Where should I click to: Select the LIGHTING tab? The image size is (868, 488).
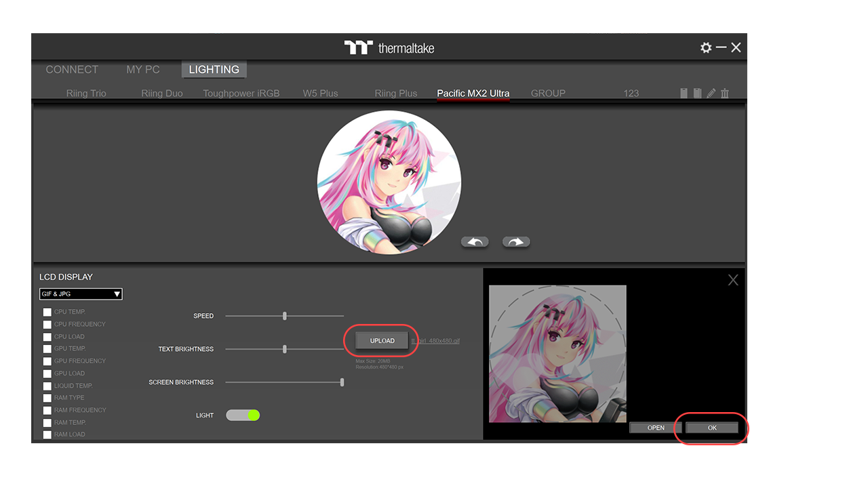214,70
